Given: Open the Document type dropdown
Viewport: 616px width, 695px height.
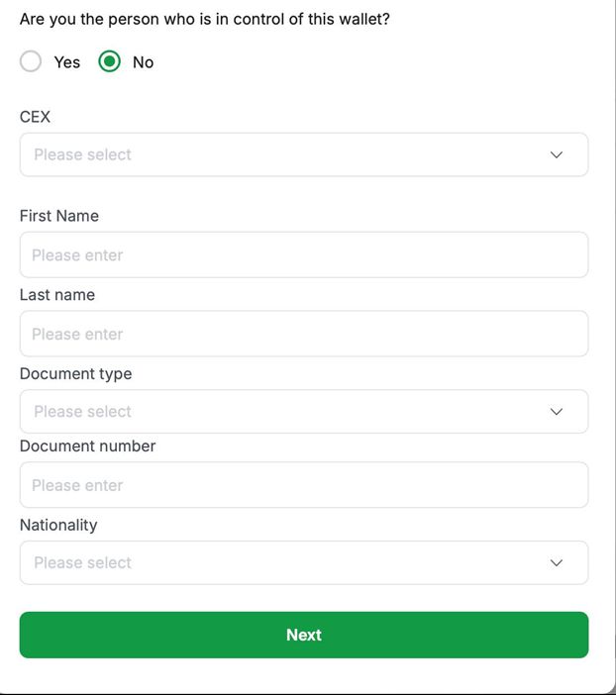Looking at the screenshot, I should (x=287, y=411).
